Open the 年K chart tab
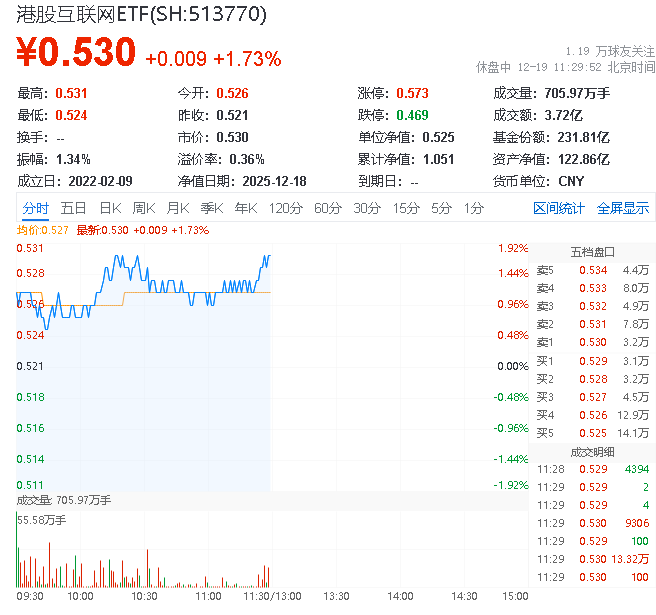The width and height of the screenshot is (656, 615). pos(245,208)
